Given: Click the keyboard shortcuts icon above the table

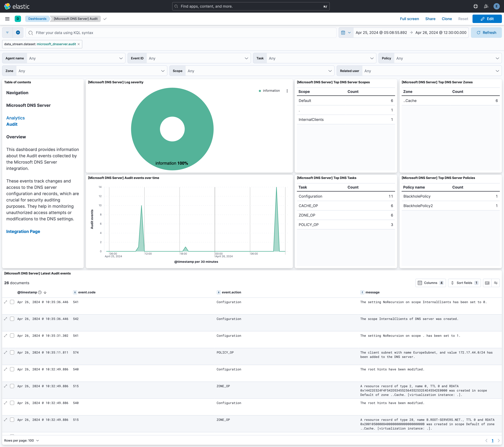Looking at the screenshot, I should pyautogui.click(x=487, y=283).
